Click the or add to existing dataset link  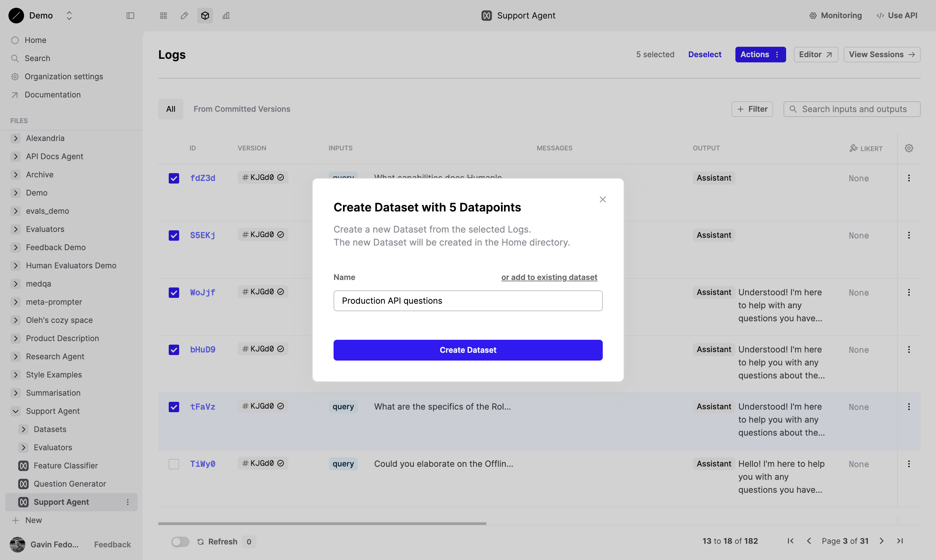point(549,277)
